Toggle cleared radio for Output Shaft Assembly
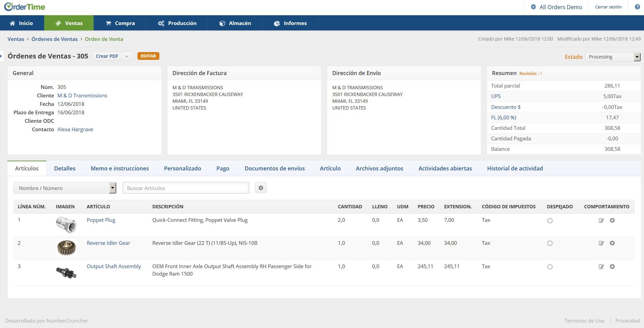This screenshot has width=644, height=328. (550, 267)
